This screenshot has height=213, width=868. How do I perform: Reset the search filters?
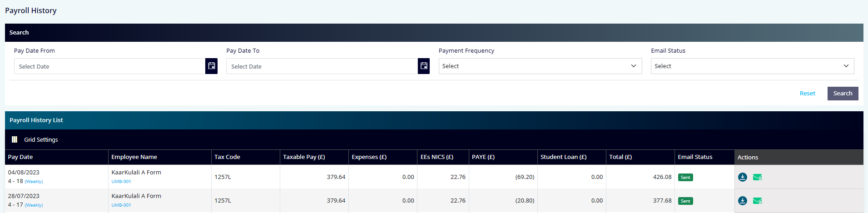pyautogui.click(x=807, y=93)
